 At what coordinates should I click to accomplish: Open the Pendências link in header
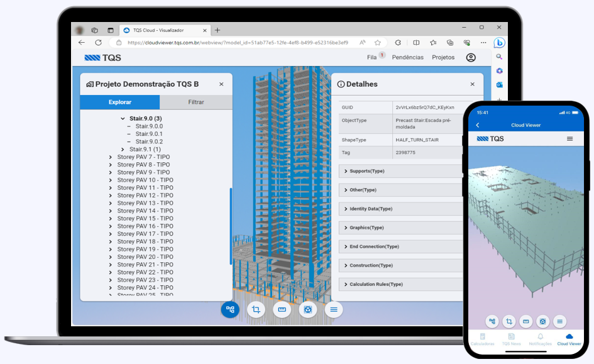pyautogui.click(x=407, y=57)
